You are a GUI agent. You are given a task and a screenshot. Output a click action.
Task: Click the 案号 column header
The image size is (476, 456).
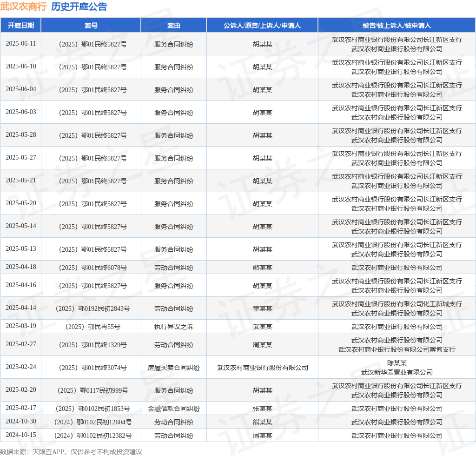91,26
